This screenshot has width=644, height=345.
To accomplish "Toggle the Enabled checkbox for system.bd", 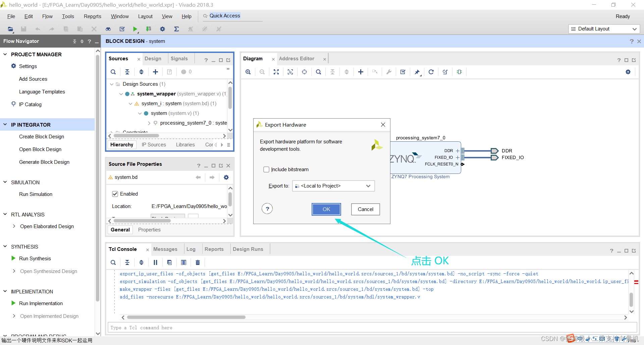I will point(115,194).
